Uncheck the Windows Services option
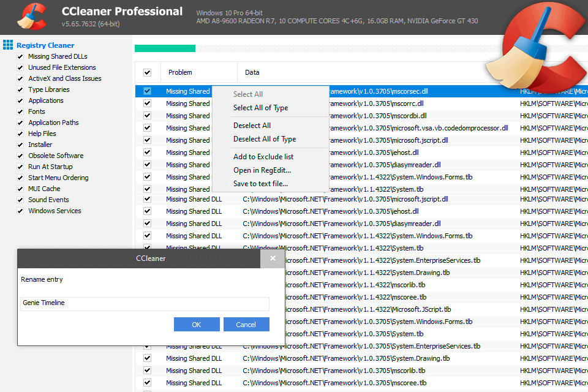 (20, 211)
